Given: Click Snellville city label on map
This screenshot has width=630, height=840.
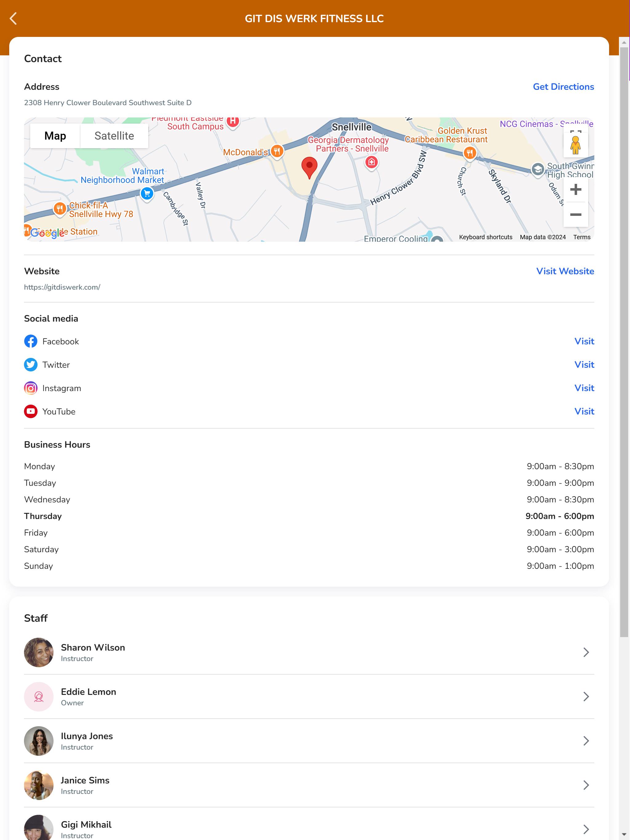Looking at the screenshot, I should [x=352, y=127].
